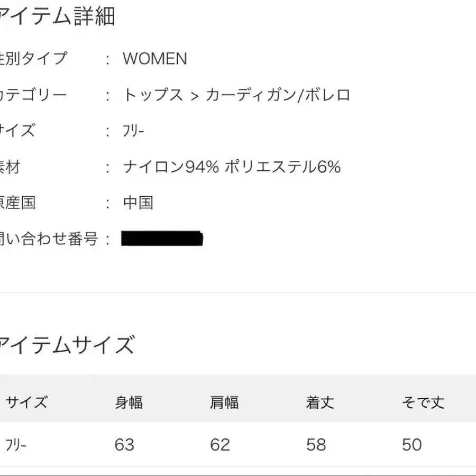Click the 着丈 column header

pos(320,402)
